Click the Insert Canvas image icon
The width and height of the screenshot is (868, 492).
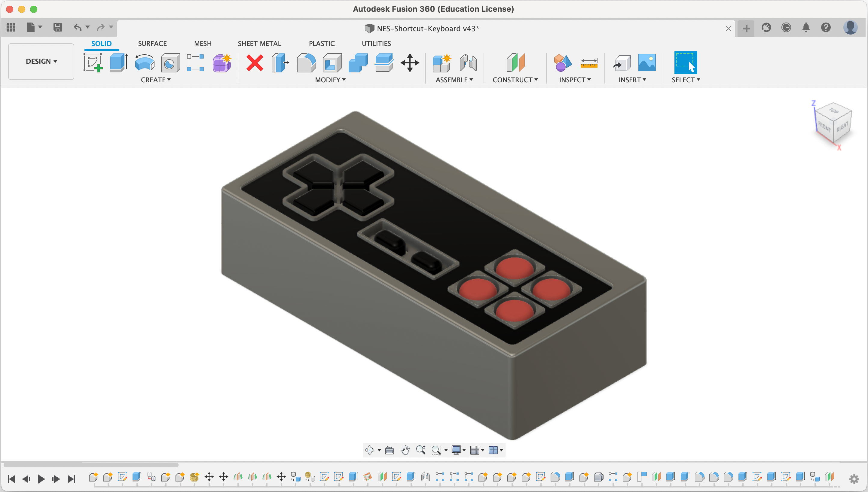[x=647, y=62]
